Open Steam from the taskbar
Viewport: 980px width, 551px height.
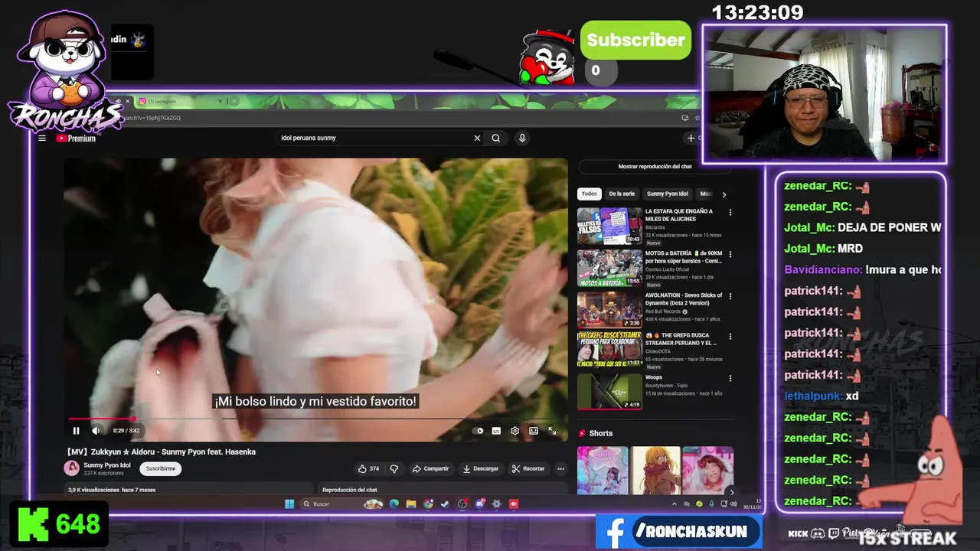pyautogui.click(x=445, y=504)
